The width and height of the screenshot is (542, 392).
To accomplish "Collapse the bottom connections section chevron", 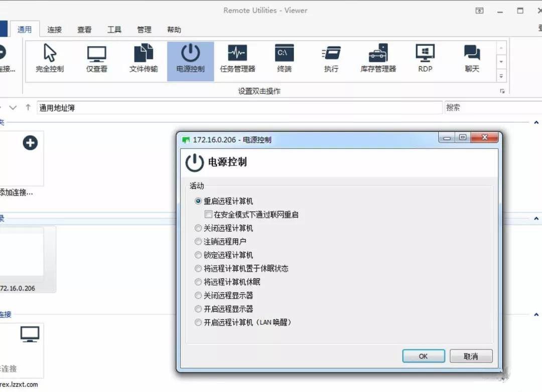I will coord(536,314).
